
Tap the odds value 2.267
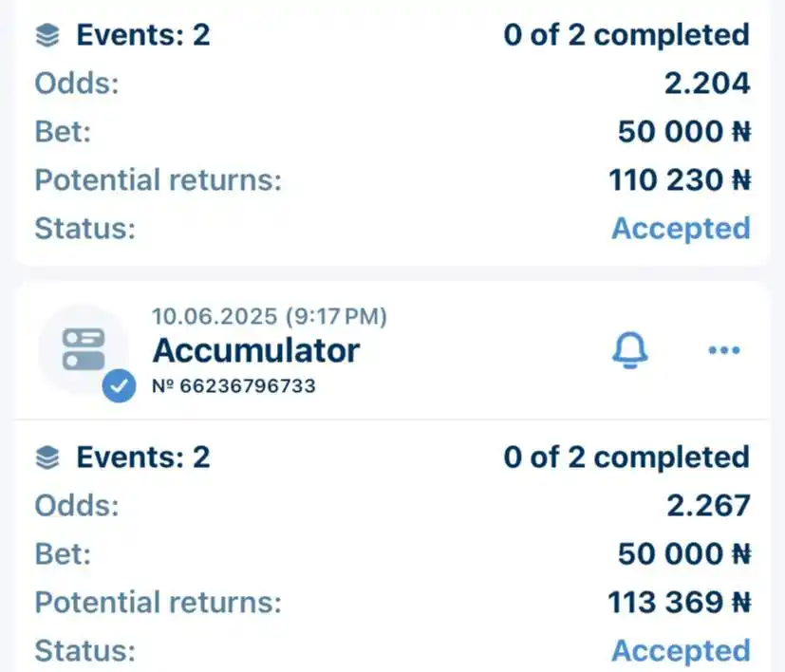[x=708, y=505]
